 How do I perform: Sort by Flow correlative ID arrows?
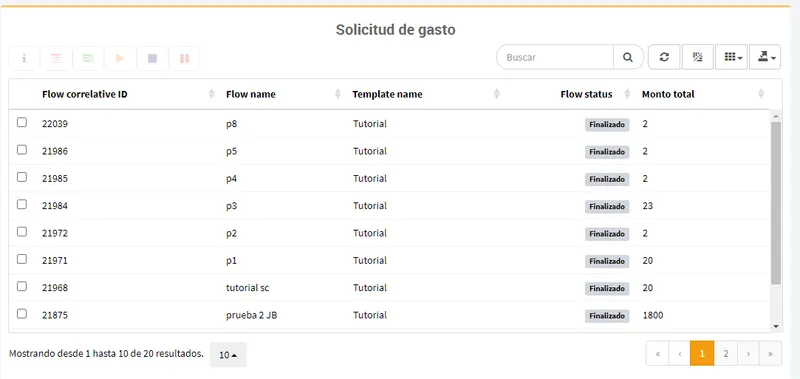pyautogui.click(x=212, y=94)
